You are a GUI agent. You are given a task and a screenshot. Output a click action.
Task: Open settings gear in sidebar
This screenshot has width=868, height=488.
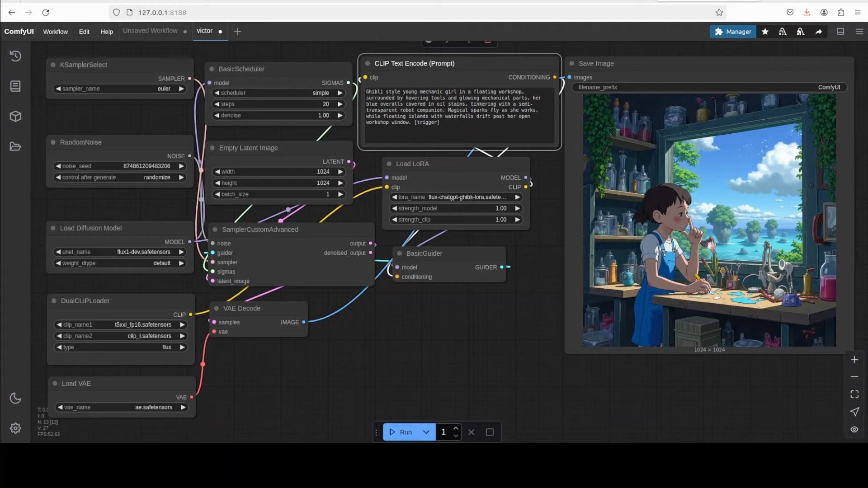(x=15, y=428)
